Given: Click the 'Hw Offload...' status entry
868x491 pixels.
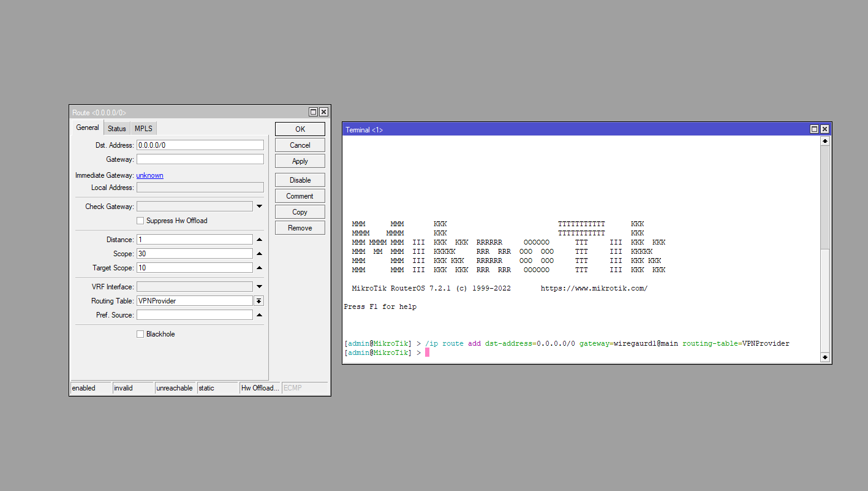Looking at the screenshot, I should [260, 388].
